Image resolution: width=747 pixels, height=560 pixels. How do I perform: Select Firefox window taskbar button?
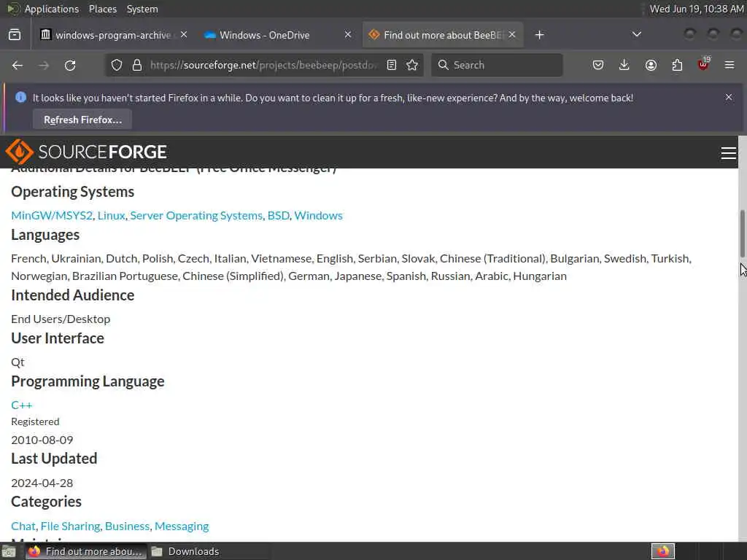pos(86,551)
